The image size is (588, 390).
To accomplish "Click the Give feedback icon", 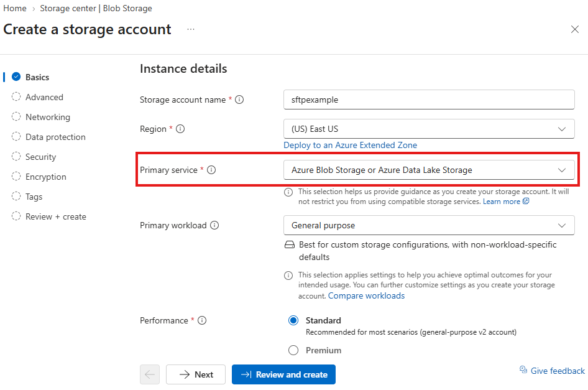I will 523,369.
